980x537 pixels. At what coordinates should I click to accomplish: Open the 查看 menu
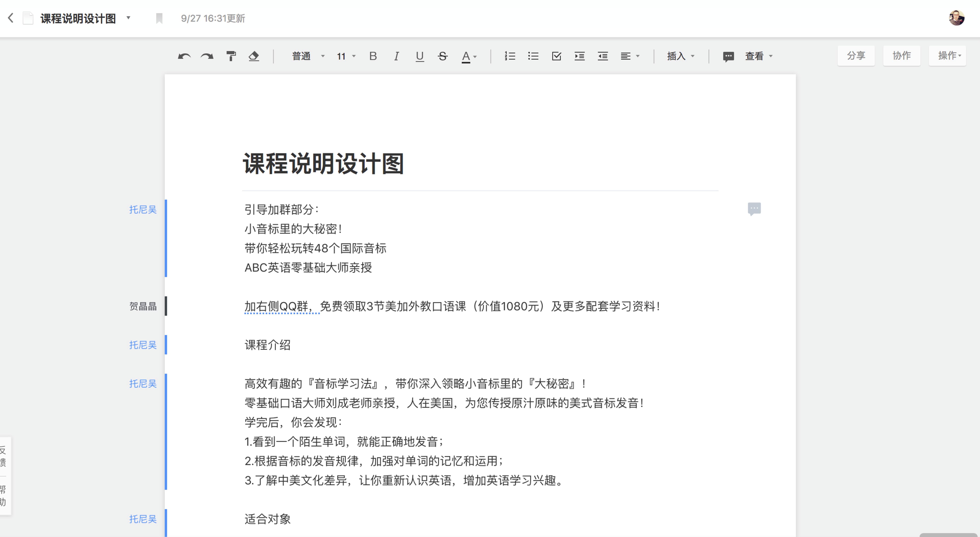pyautogui.click(x=759, y=56)
